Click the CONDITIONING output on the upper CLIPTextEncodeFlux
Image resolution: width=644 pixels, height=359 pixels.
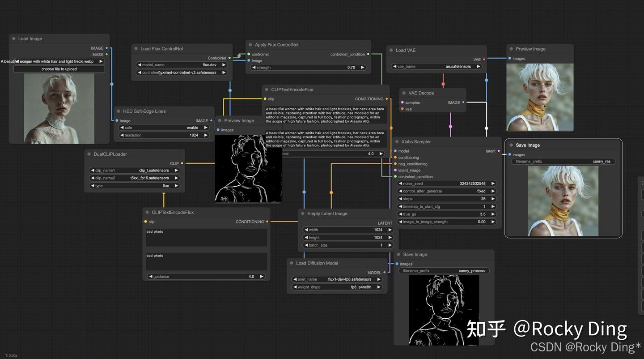[387, 99]
